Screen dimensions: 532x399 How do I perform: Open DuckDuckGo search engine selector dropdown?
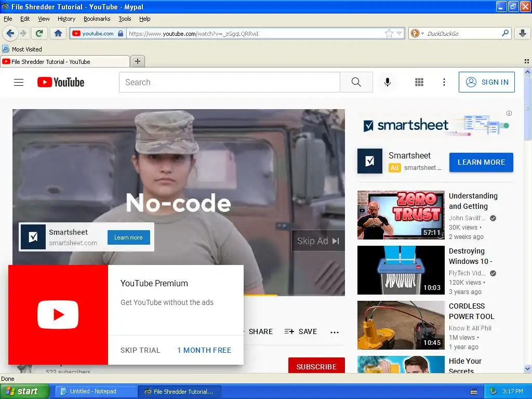point(417,33)
